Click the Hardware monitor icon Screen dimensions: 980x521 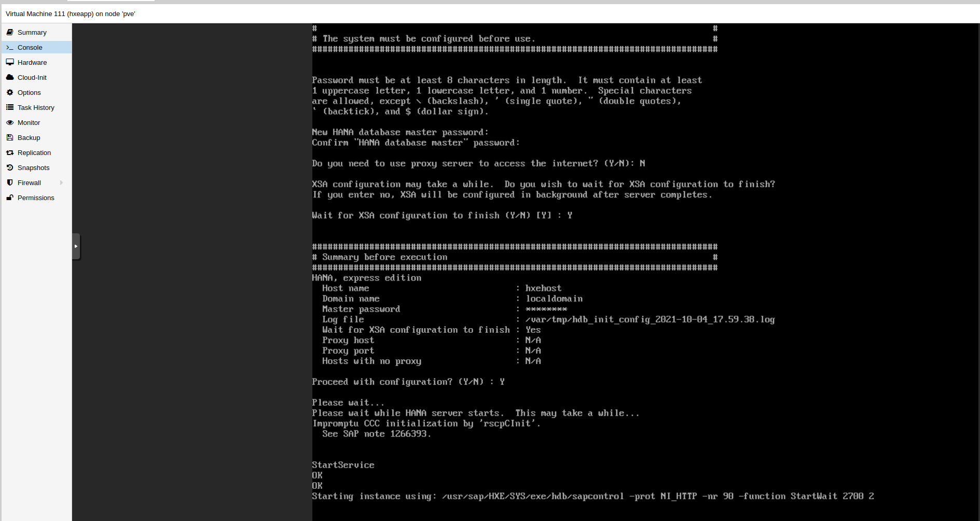[10, 62]
